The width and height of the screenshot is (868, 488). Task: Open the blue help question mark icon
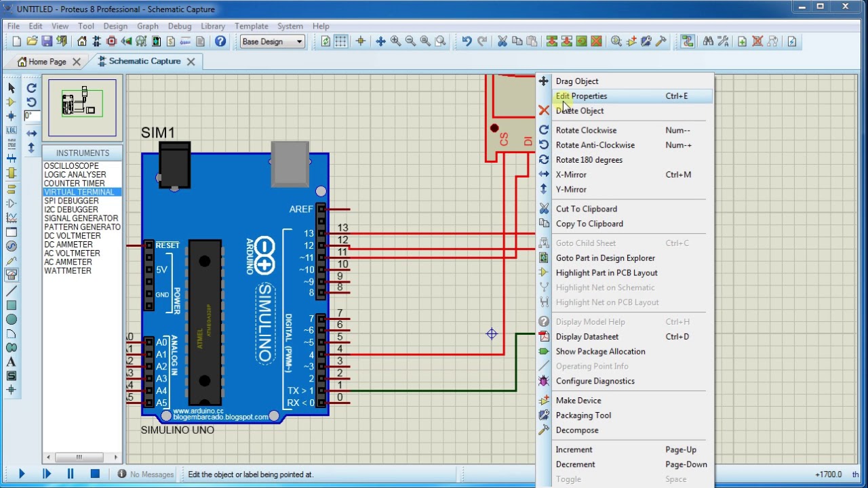coord(220,41)
